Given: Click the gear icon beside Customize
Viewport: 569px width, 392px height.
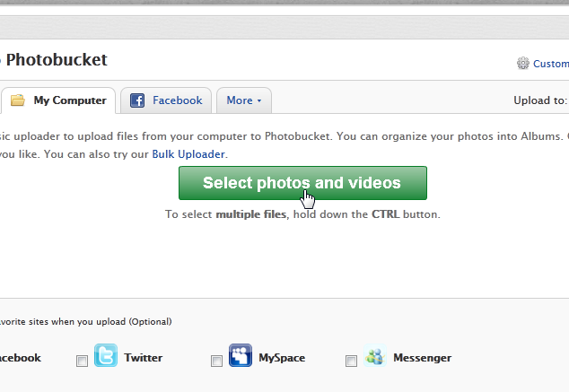Looking at the screenshot, I should click(x=523, y=64).
